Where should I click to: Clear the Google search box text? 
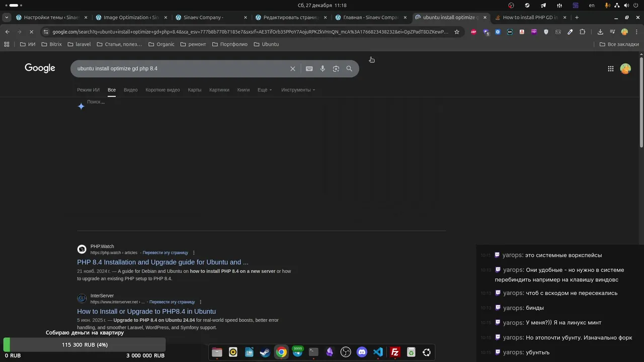click(293, 69)
